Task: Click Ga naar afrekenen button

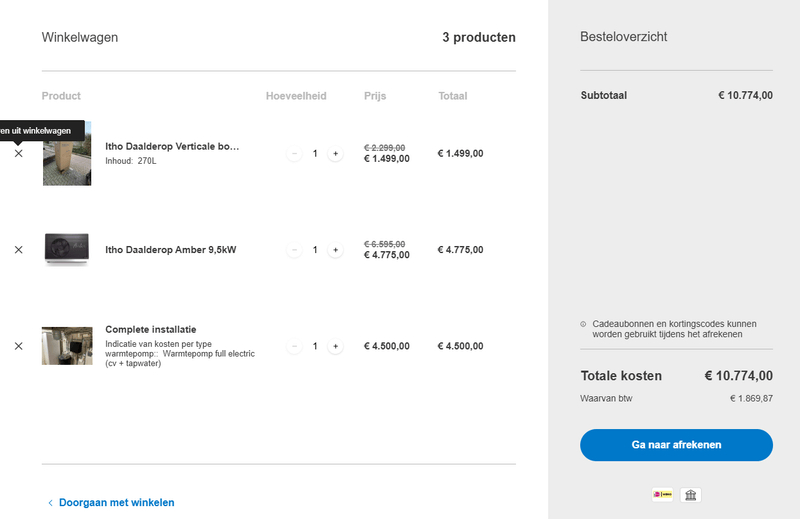Action: click(x=676, y=444)
